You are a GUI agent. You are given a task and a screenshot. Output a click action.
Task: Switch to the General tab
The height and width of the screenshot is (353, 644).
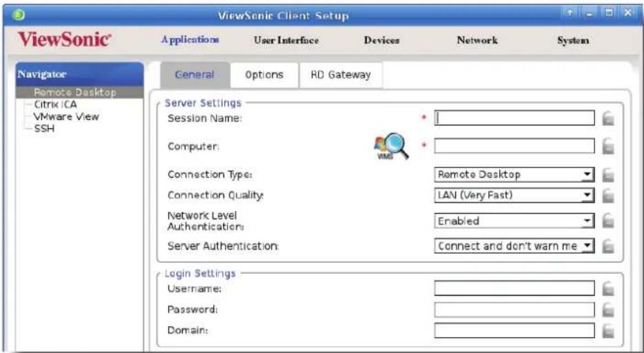pos(194,74)
